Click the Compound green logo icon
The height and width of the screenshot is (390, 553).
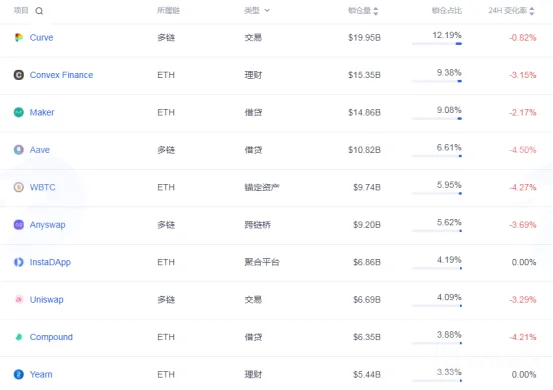tap(19, 337)
